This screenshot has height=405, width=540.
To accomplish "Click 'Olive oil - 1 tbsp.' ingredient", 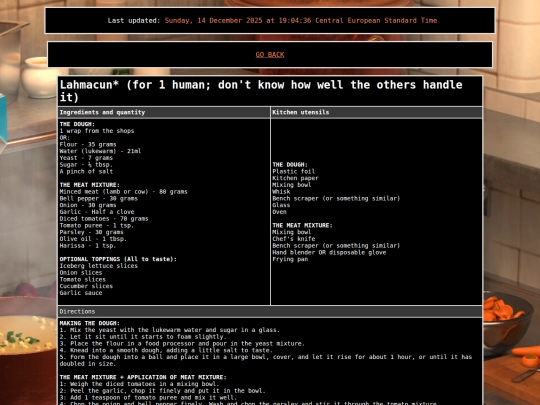I will (93, 239).
